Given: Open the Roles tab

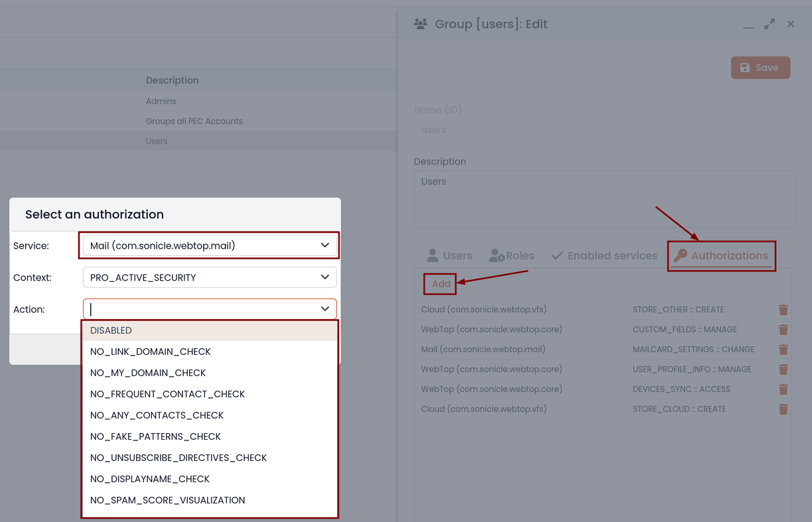Looking at the screenshot, I should 511,255.
